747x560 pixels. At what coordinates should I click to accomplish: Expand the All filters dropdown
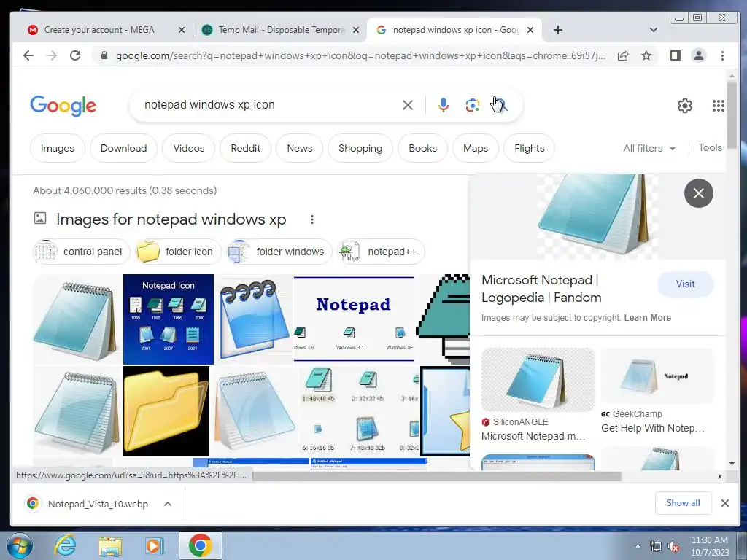pyautogui.click(x=649, y=149)
